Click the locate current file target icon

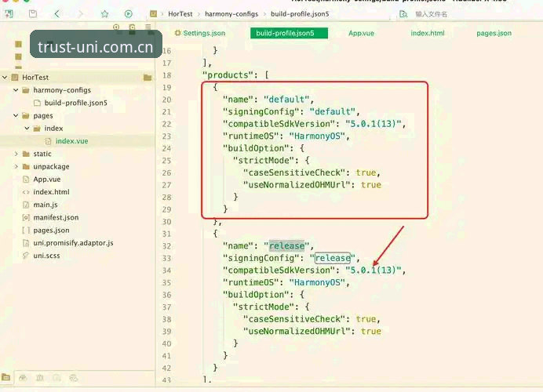[x=116, y=27]
